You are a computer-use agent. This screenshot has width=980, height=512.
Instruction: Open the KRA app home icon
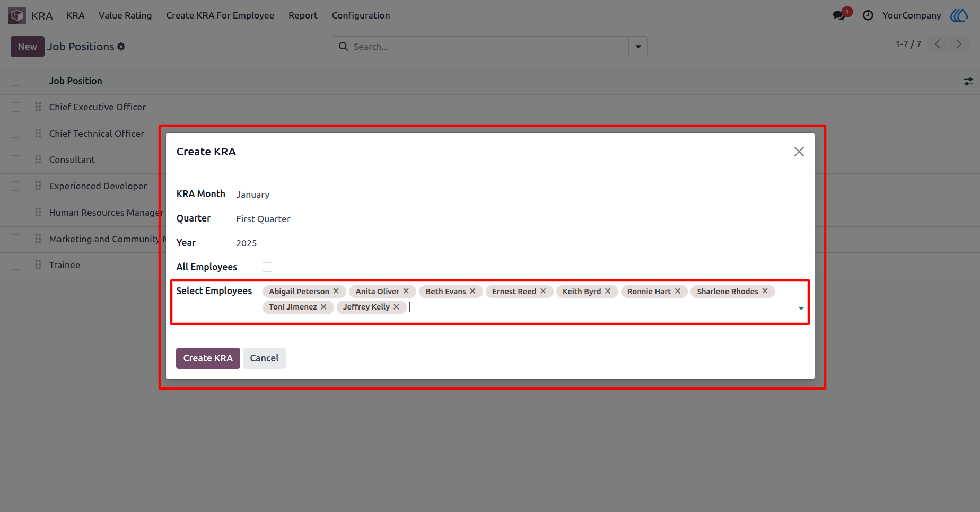tap(17, 15)
